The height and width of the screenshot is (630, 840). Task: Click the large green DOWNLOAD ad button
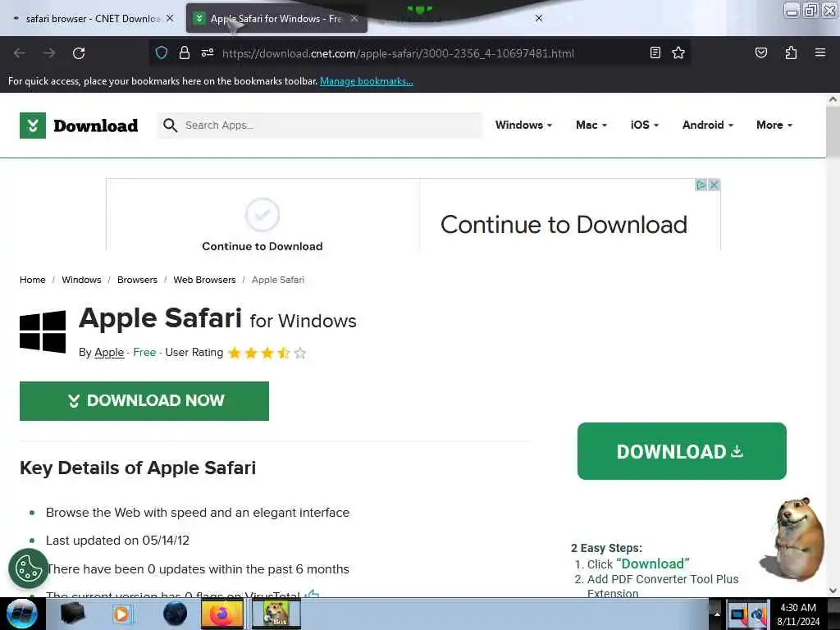click(682, 451)
